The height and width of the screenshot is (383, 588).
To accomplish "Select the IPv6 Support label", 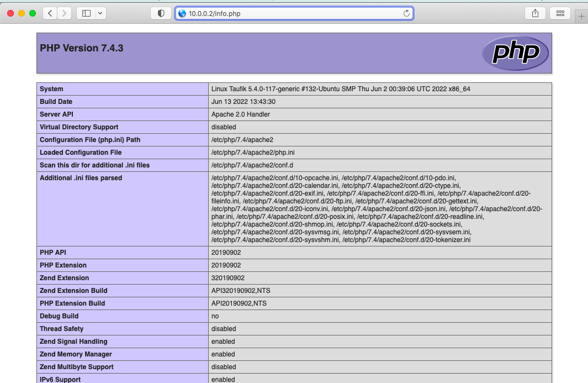I will pyautogui.click(x=60, y=380).
